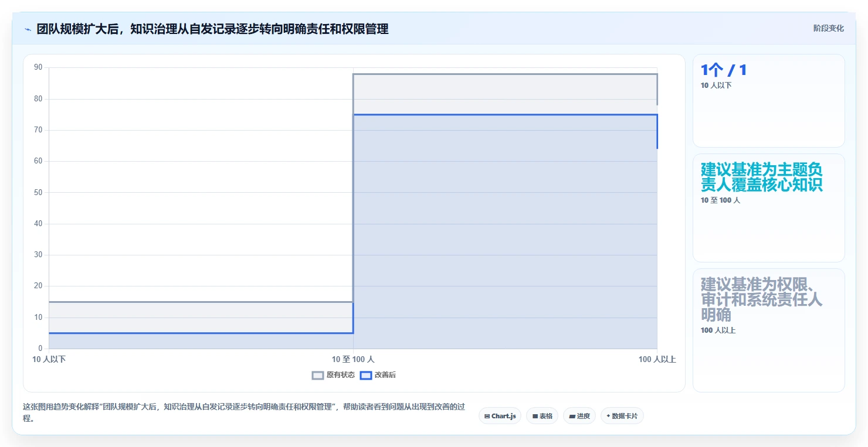Image resolution: width=868 pixels, height=447 pixels.
Task: Open the card reading 1个 / 1
Action: [x=768, y=101]
